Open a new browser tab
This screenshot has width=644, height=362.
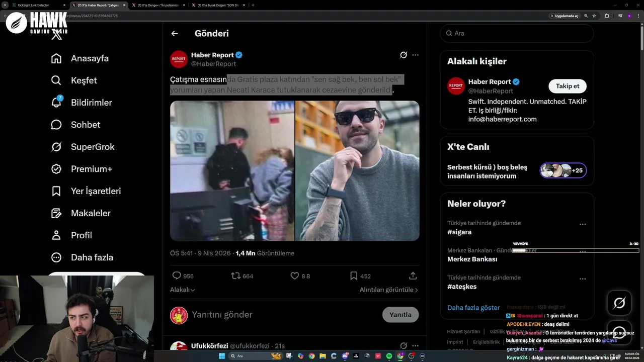pos(253,5)
